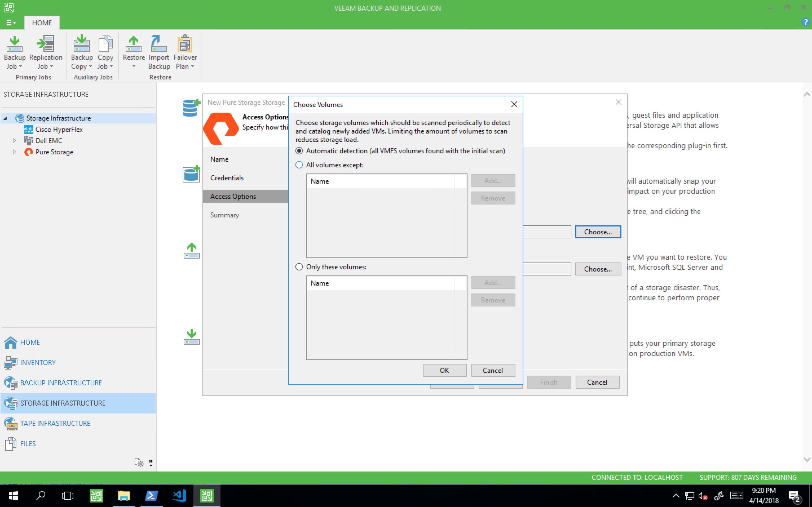
Task: Click Summary tab in wizard
Action: pos(225,215)
